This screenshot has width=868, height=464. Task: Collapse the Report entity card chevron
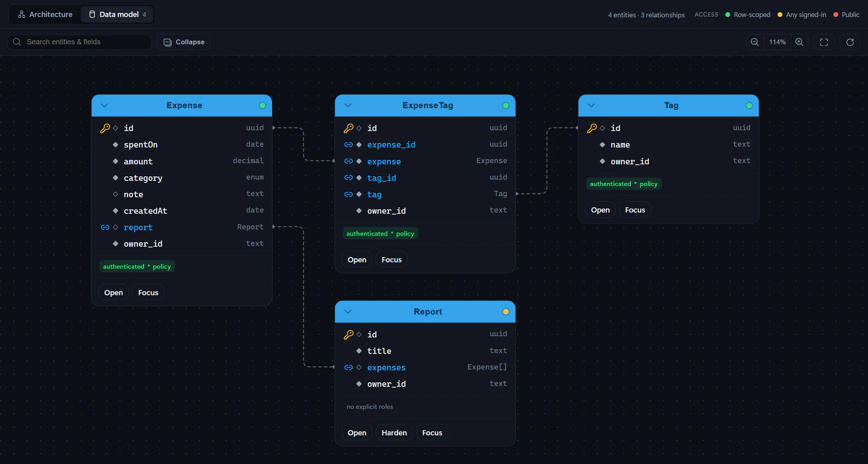pos(348,312)
